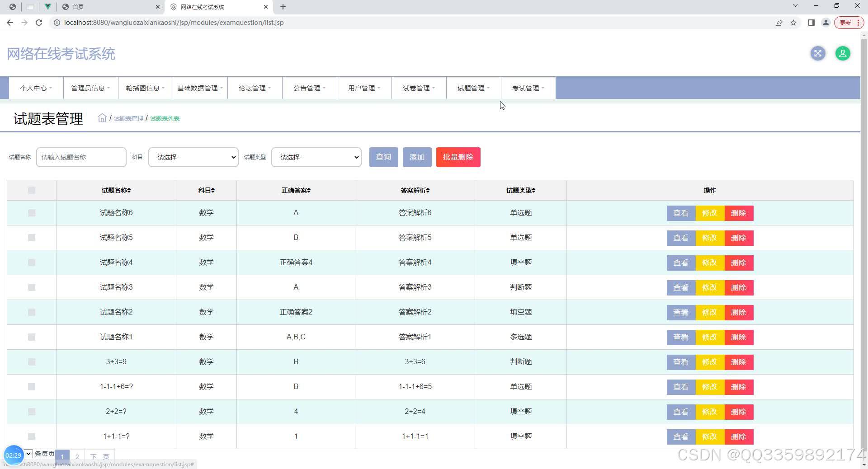The image size is (868, 469).
Task: Sort by 试题名称 column arrows
Action: coord(129,190)
